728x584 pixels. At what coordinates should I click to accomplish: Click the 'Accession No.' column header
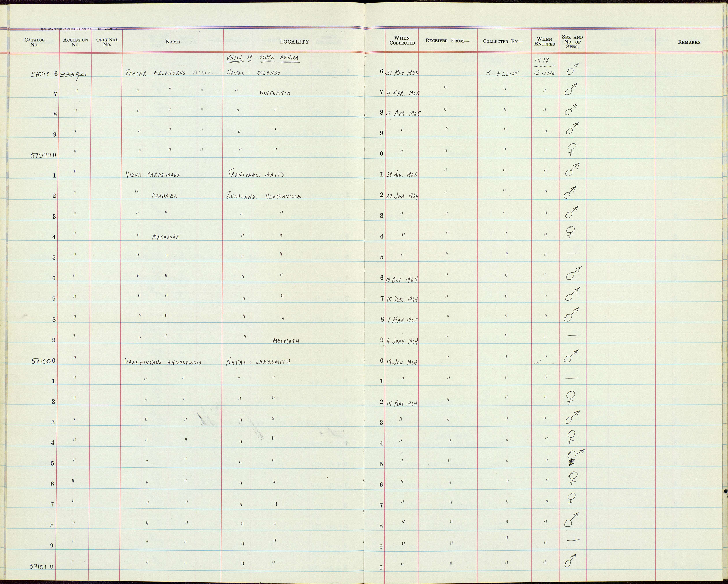tap(76, 42)
